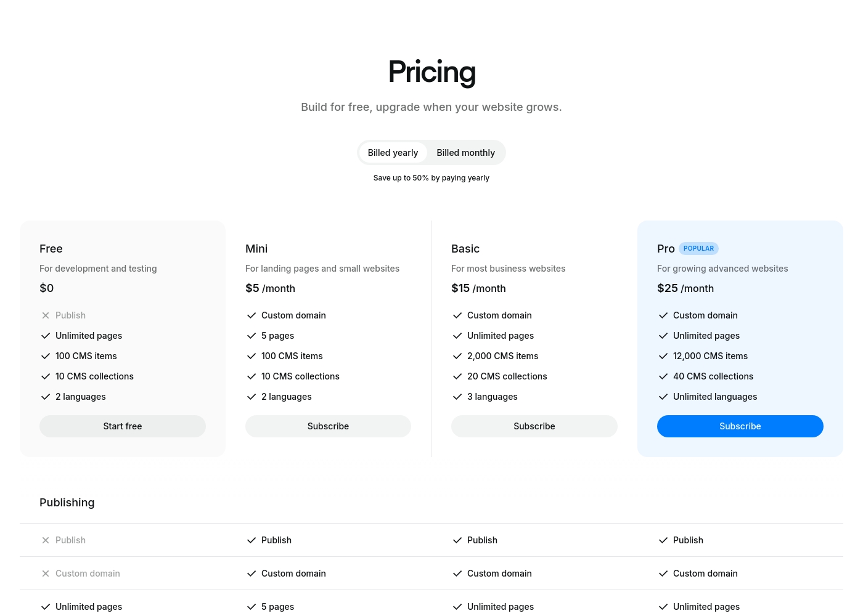Screen dimensions: 863x616
Task: Switch to Billed monthly pricing
Action: click(x=465, y=153)
